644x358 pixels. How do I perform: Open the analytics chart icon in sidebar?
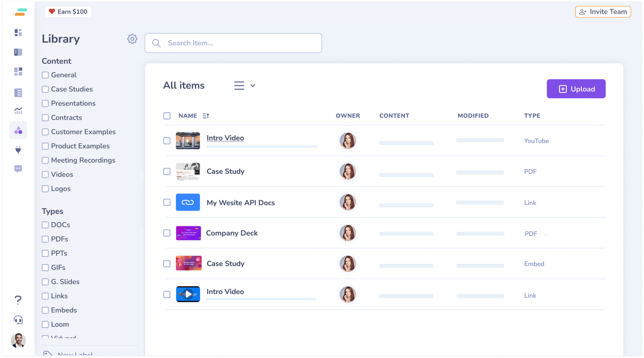(x=18, y=111)
